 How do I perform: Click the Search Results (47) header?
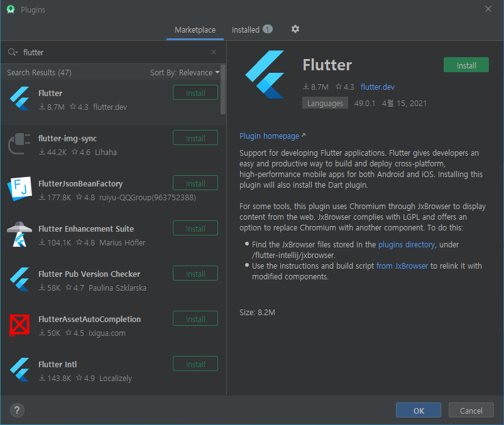[39, 73]
